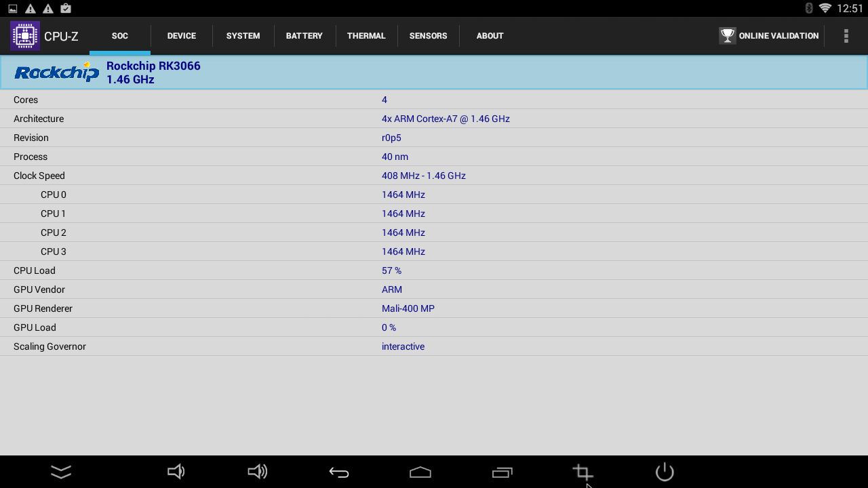Open the ABOUT tab
868x488 pixels.
[490, 36]
